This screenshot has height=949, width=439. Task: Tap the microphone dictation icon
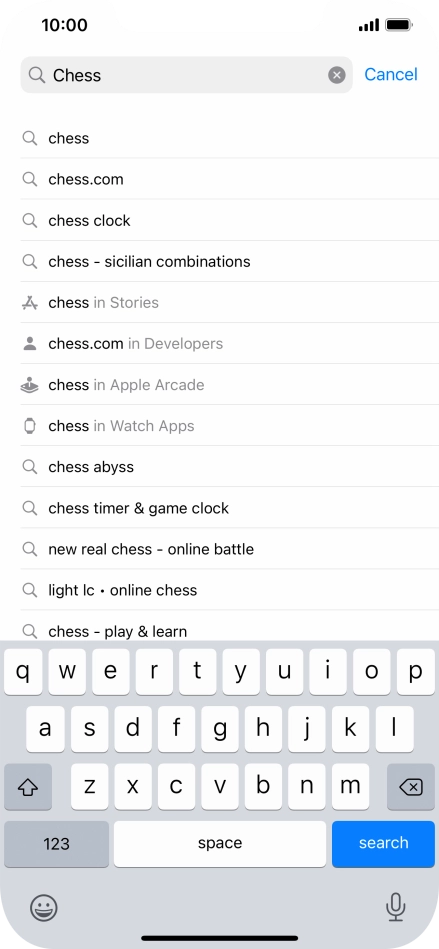tap(395, 907)
